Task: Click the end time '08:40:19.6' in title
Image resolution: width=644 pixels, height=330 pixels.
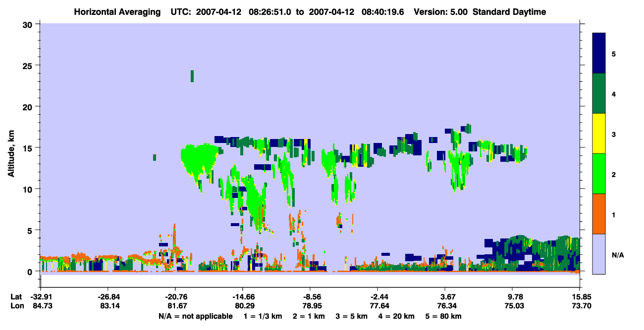Action: [382, 12]
